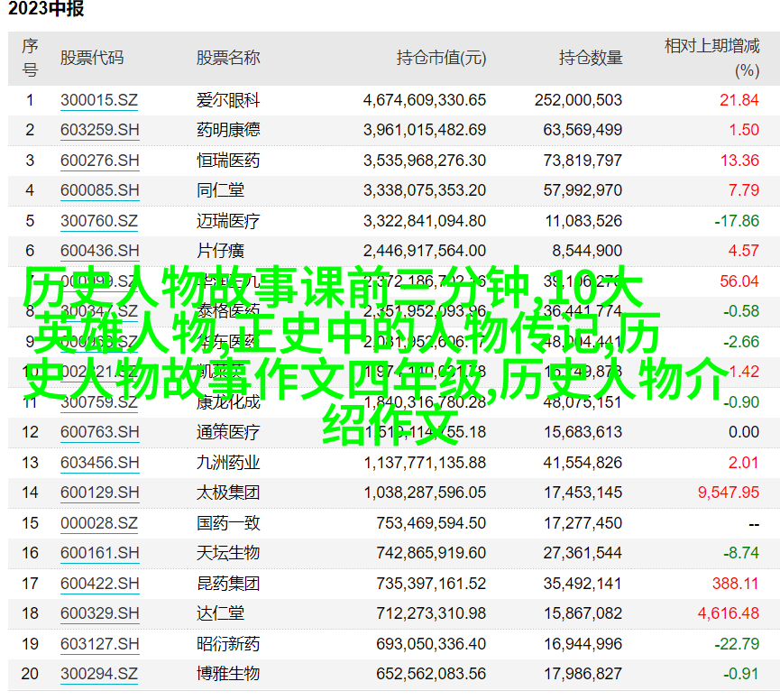Image resolution: width=780 pixels, height=700 pixels.
Task: Click the 股票名称 column header
Action: pos(228,59)
